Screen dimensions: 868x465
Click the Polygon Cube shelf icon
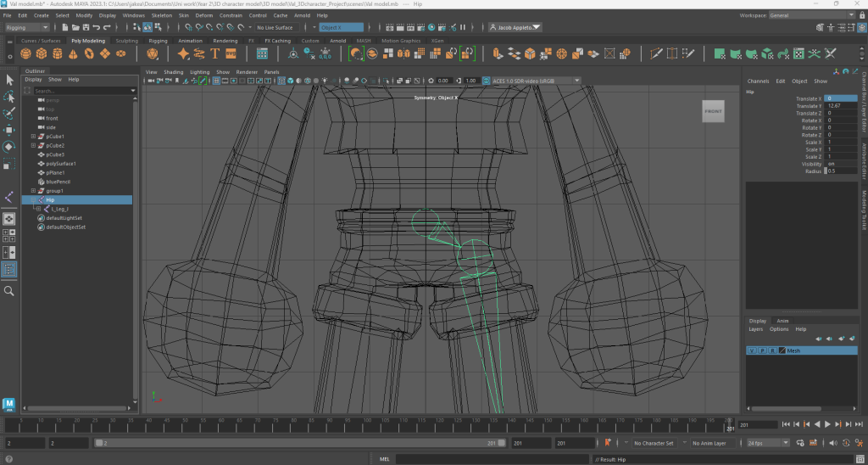click(x=42, y=53)
